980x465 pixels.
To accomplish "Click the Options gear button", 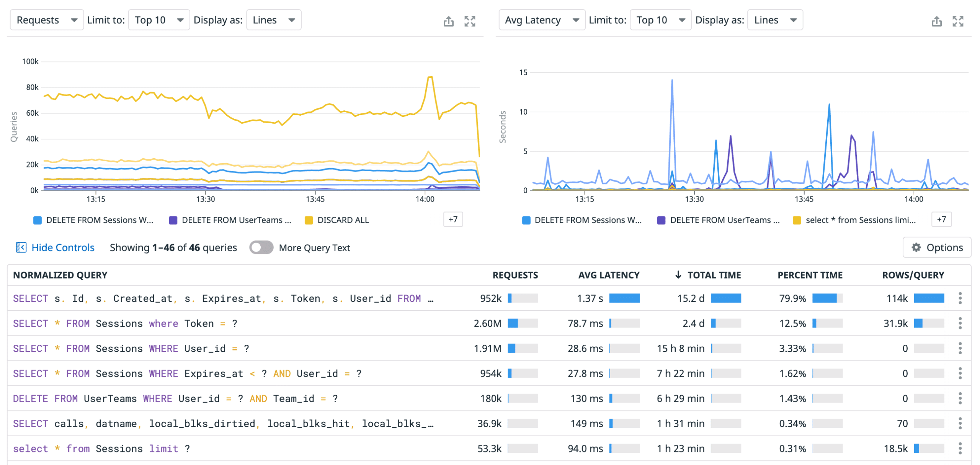I will [x=936, y=247].
